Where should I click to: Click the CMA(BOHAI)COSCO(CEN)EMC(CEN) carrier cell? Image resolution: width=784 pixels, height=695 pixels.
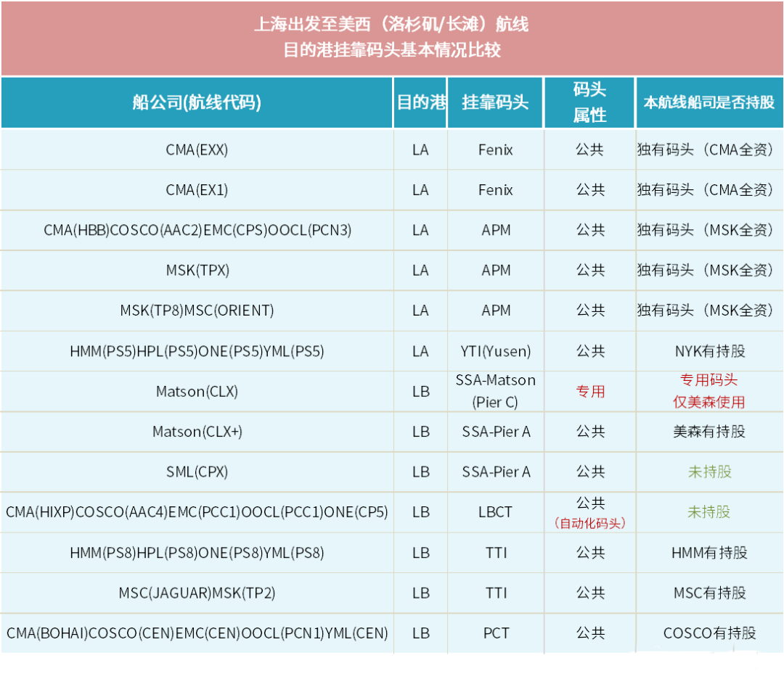197,633
